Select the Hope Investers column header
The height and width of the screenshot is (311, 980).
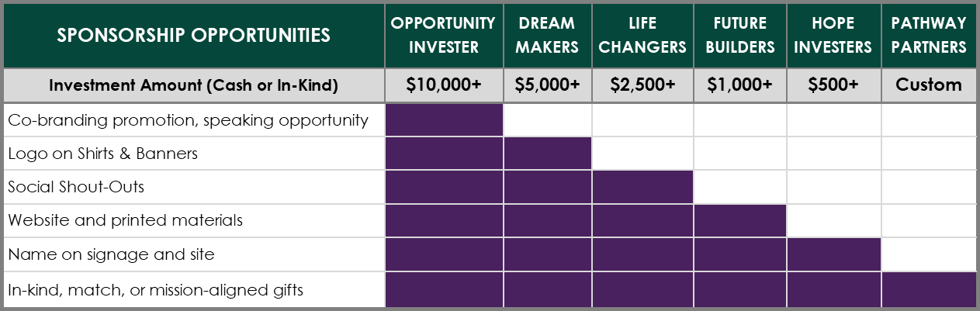(834, 36)
